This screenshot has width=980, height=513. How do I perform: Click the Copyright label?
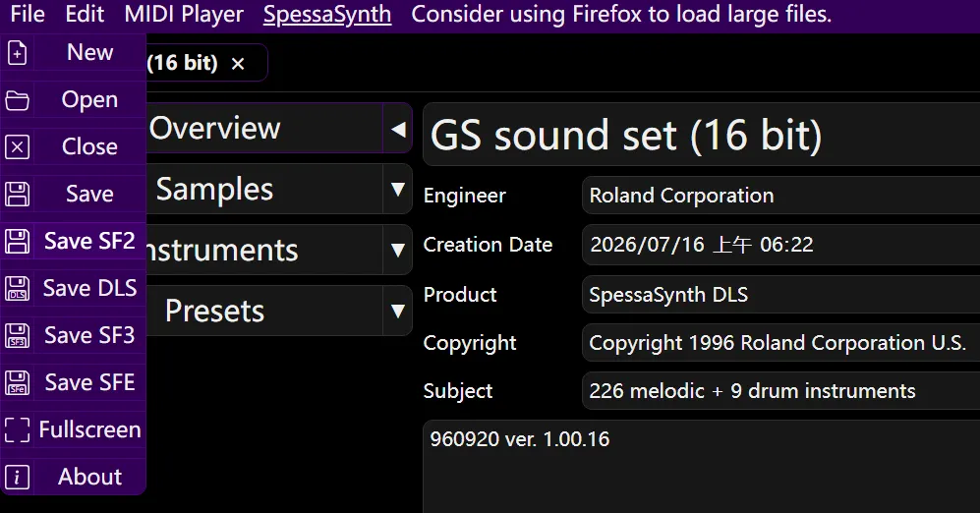[x=470, y=343]
